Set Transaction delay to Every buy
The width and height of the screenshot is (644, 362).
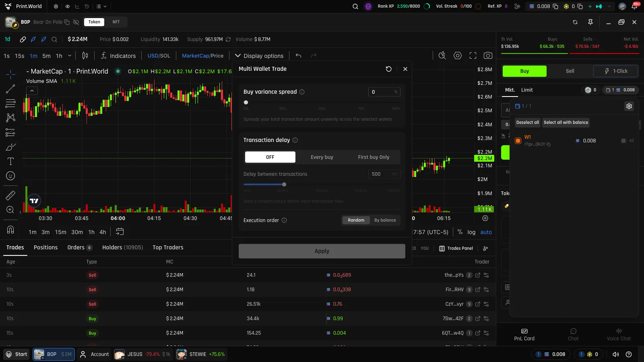point(322,157)
